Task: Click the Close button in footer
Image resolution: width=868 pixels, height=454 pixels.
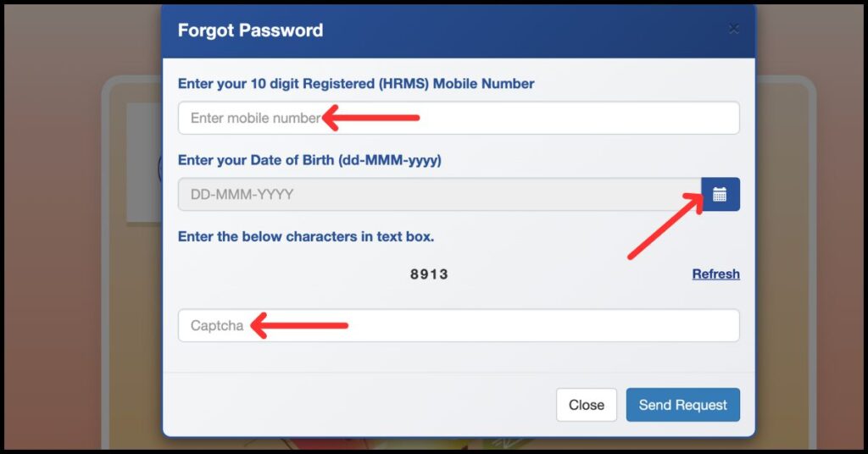Action: [586, 405]
